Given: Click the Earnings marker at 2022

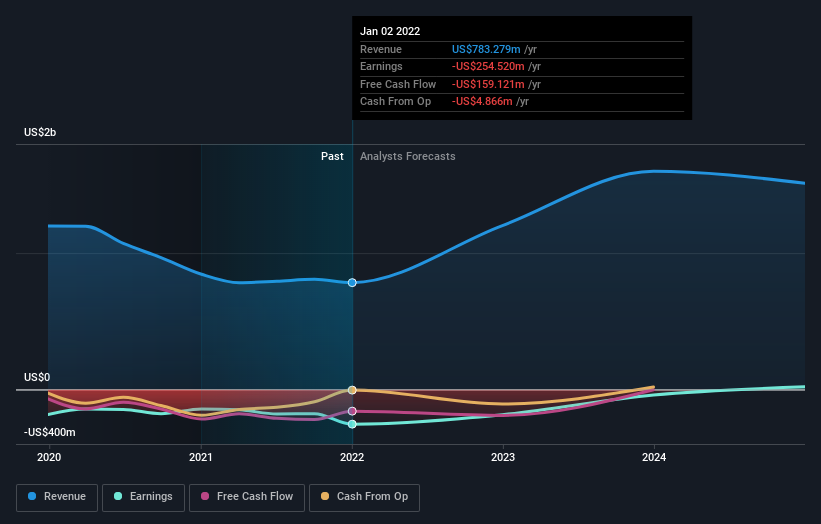Looking at the screenshot, I should click(x=352, y=424).
